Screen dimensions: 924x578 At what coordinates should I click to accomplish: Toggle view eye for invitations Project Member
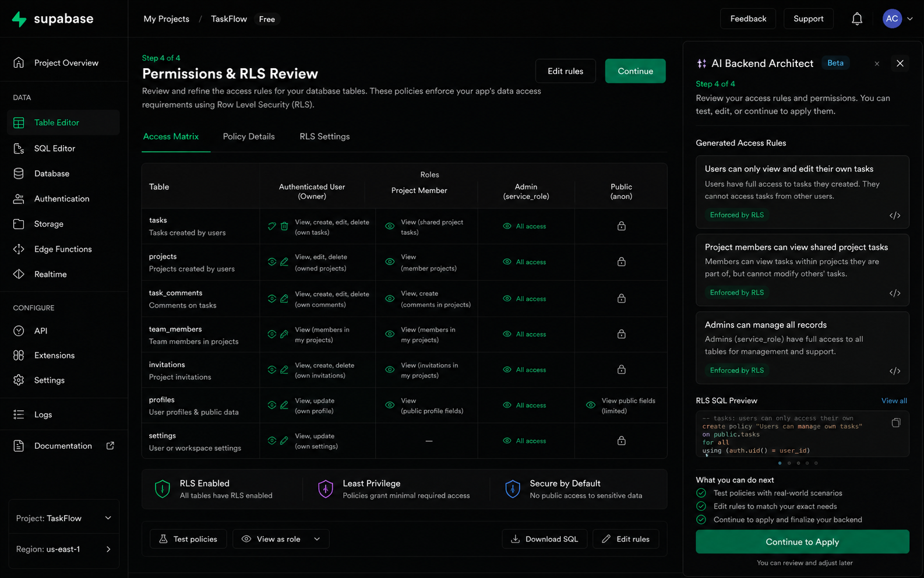point(390,369)
